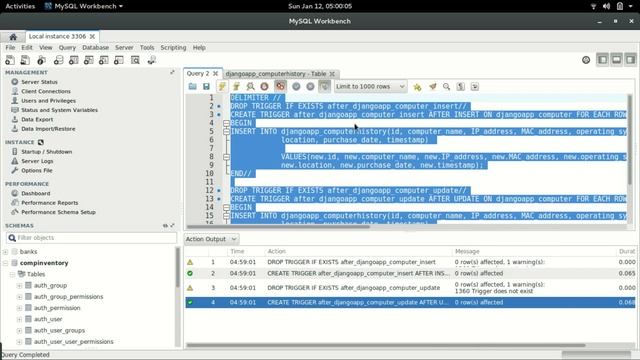640x360 pixels.
Task: Close the Local instance 3306 tab
Action: (92, 36)
